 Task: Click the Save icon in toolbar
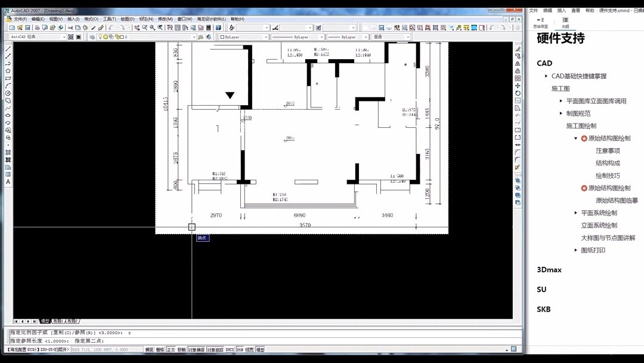[x=27, y=27]
